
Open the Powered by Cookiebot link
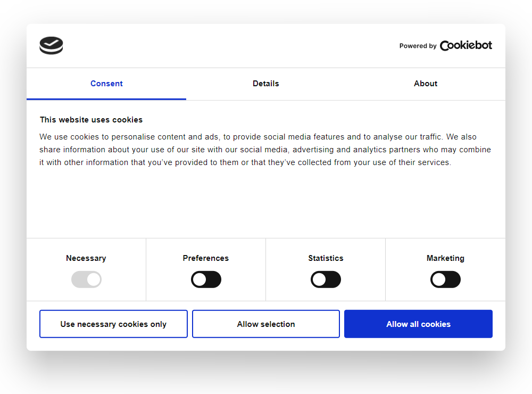pos(446,46)
